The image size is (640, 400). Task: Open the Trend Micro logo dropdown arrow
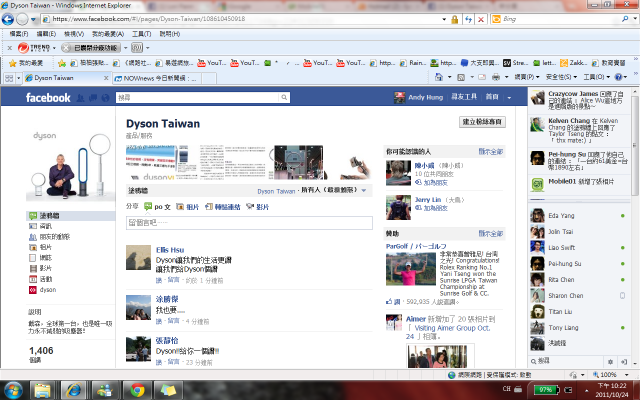pos(54,48)
